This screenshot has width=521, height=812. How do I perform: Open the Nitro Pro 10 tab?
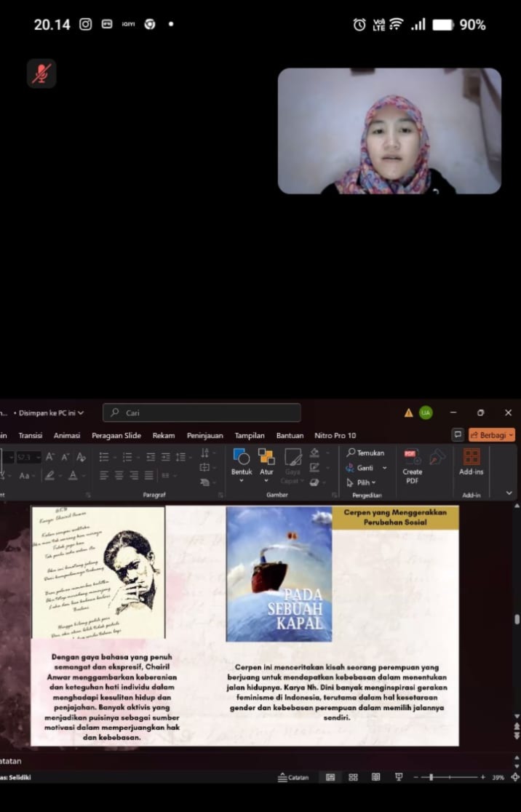tap(335, 436)
